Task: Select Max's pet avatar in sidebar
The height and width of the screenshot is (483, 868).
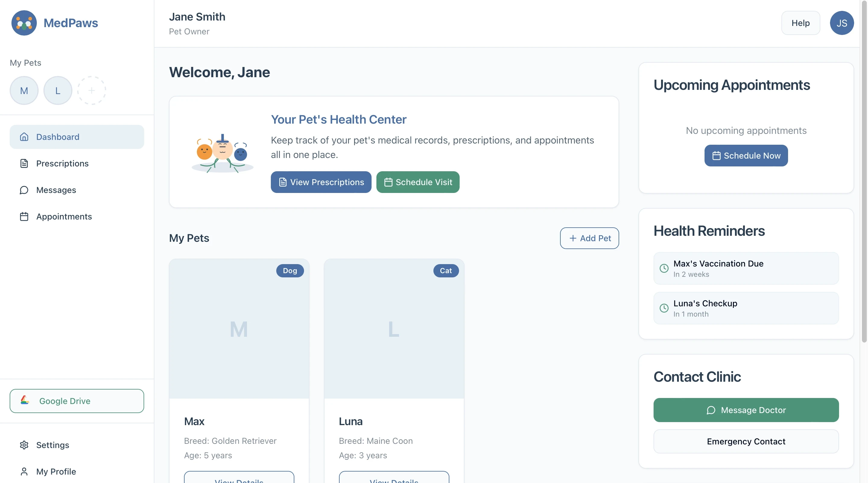Action: tap(24, 90)
